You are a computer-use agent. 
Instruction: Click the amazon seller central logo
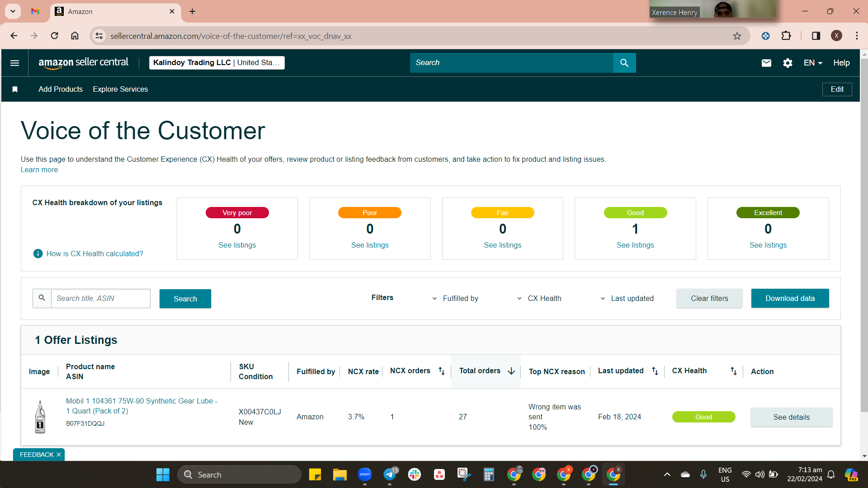pos(83,63)
